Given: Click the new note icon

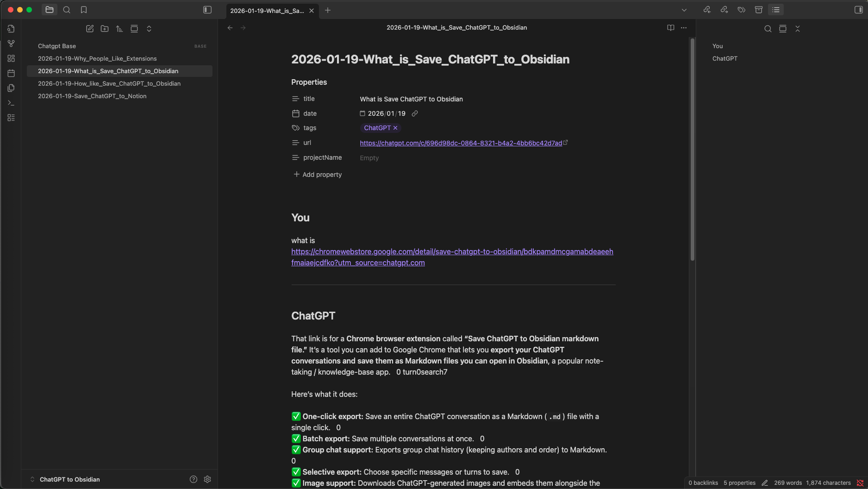Looking at the screenshot, I should click(x=90, y=29).
